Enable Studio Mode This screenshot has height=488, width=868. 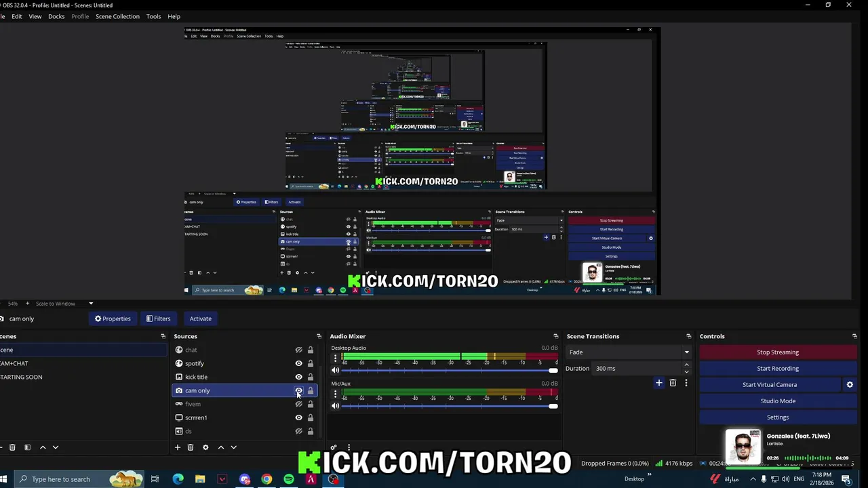click(x=778, y=401)
